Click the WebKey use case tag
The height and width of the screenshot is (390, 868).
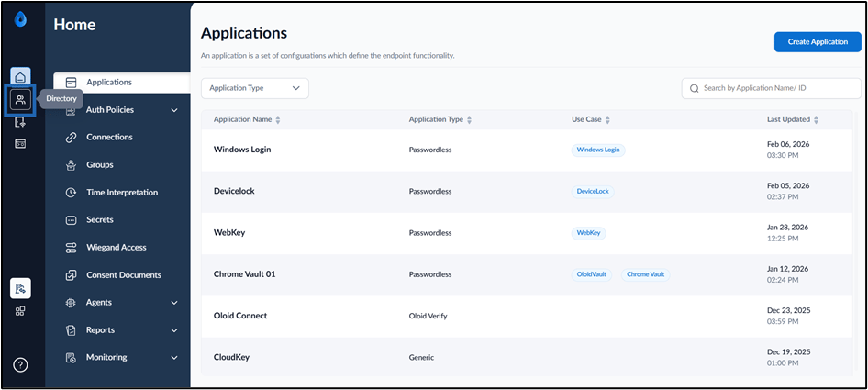[588, 233]
